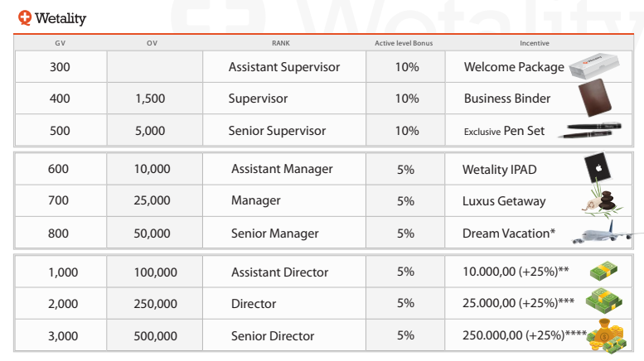Click the 3,000 GV cell
The height and width of the screenshot is (361, 644).
(x=63, y=336)
